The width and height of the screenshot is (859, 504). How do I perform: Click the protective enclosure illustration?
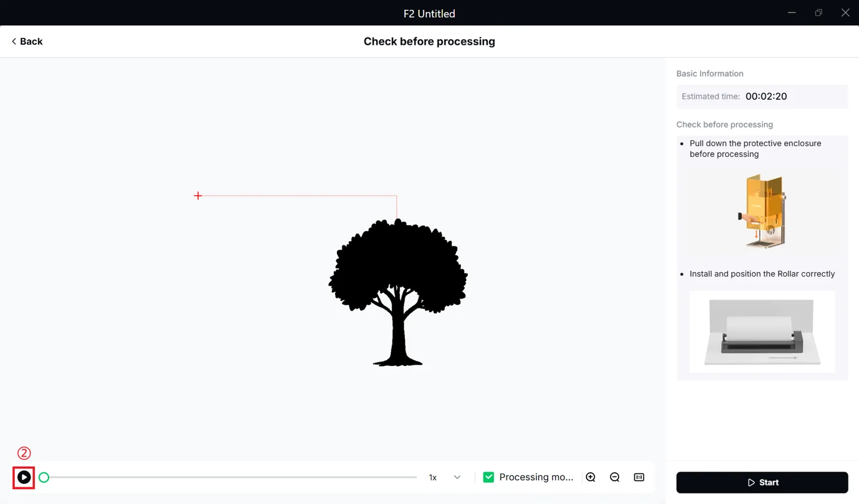coord(762,210)
